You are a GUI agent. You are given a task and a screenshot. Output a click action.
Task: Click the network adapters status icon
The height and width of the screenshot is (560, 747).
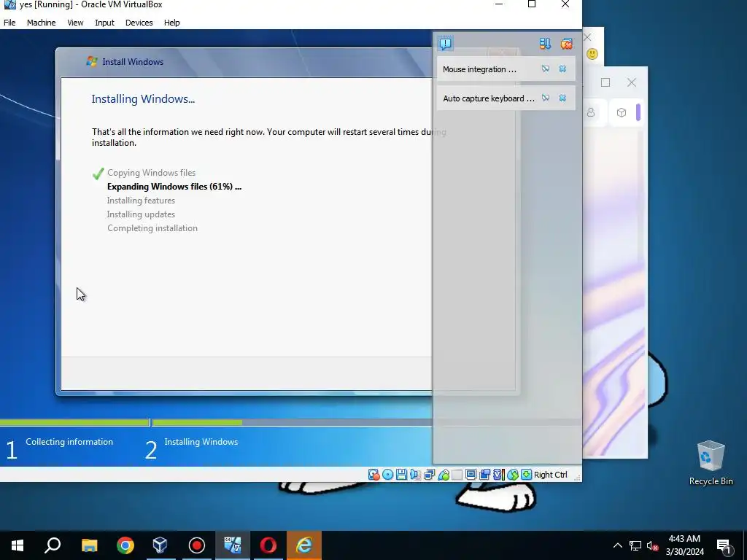coord(429,474)
